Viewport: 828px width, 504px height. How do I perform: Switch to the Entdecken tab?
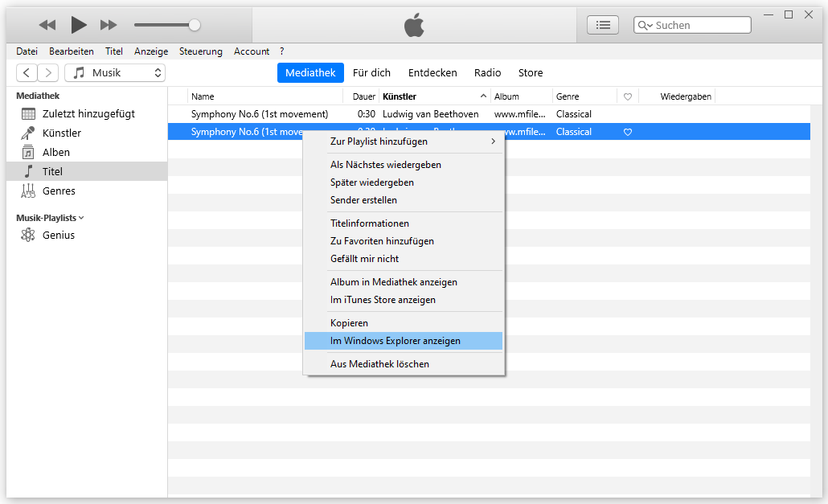click(x=432, y=73)
